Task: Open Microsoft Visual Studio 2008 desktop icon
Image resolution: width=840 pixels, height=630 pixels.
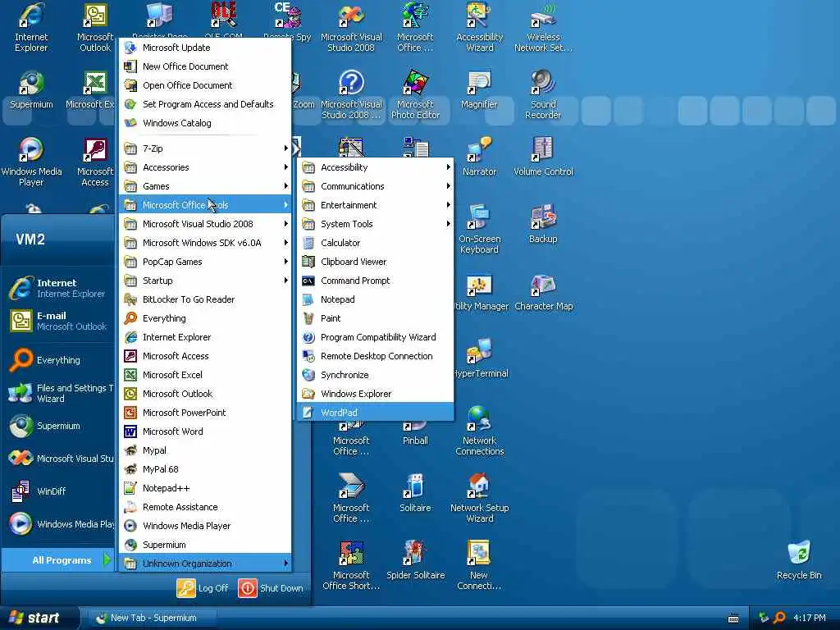Action: coord(351,27)
